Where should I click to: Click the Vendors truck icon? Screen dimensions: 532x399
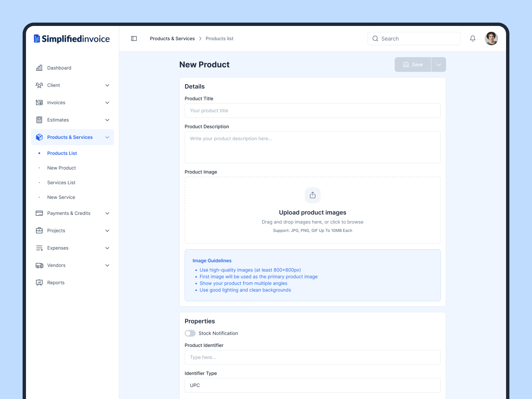[x=39, y=265]
